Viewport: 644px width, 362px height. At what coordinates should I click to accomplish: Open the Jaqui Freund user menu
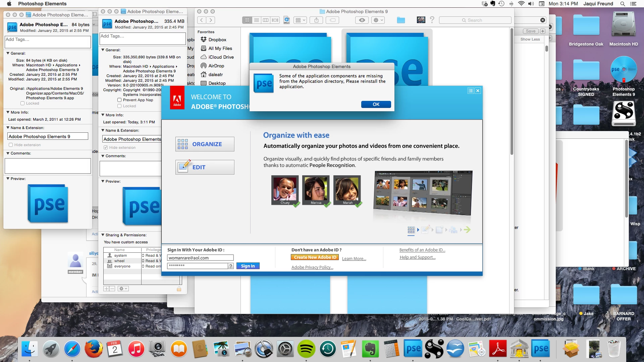[598, 4]
